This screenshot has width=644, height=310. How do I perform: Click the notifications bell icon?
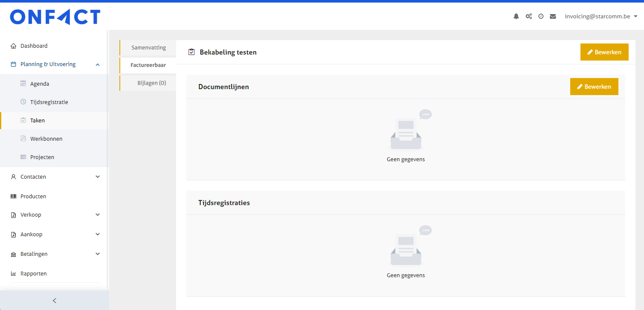pos(516,16)
